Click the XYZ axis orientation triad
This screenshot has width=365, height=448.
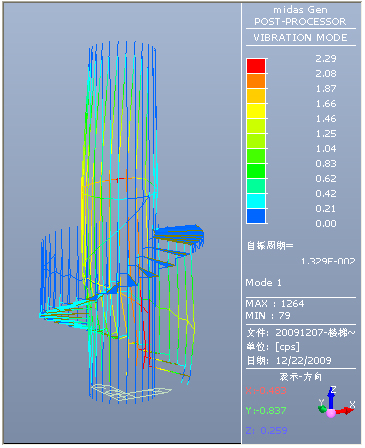tap(336, 402)
